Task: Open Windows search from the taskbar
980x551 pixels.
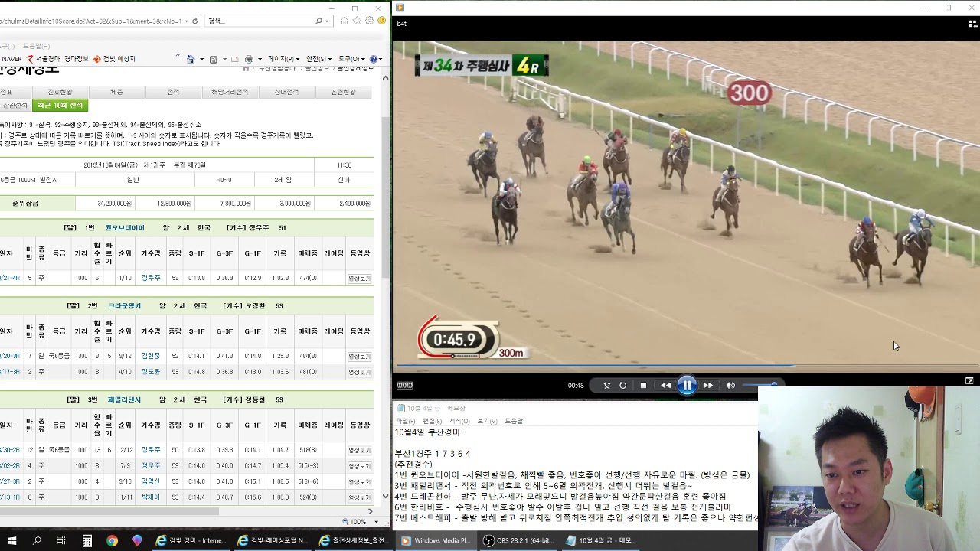Action: pos(37,541)
